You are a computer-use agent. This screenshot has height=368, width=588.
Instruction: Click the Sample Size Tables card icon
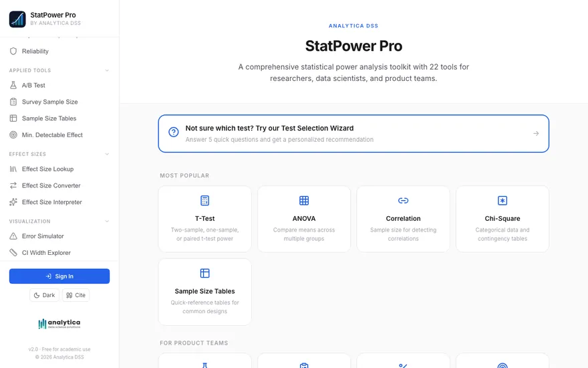click(x=204, y=273)
